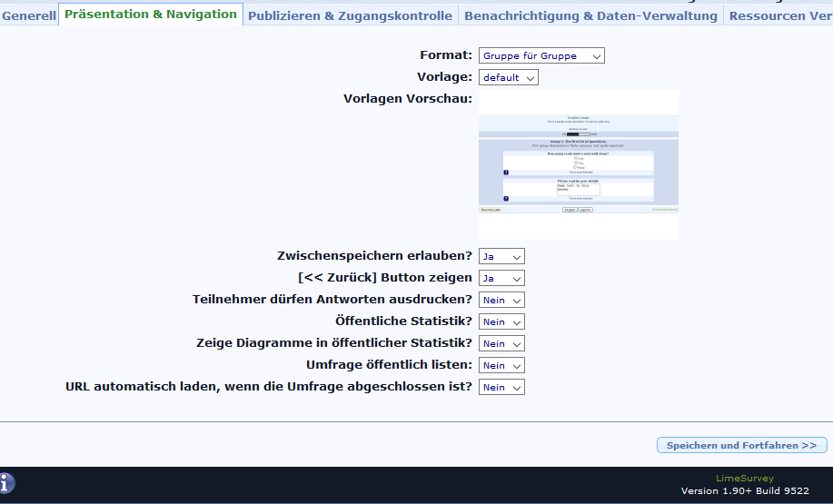
Task: Open the Zeige Diagramme dropdown
Action: click(501, 344)
